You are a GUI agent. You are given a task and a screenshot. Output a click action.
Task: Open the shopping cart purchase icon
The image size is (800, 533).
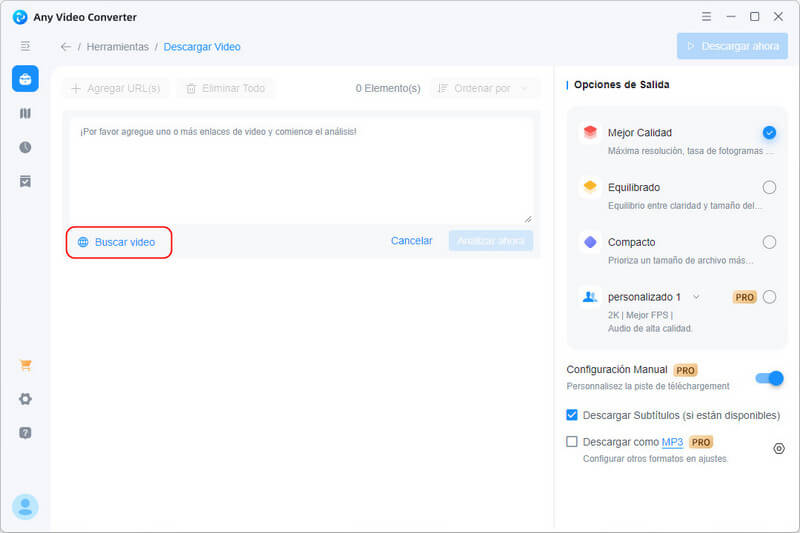[x=25, y=365]
